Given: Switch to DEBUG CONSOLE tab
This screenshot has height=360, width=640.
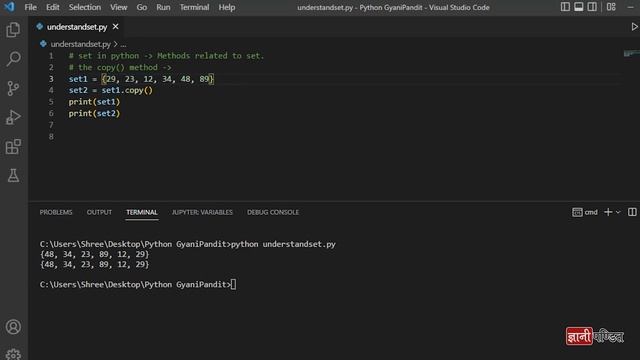Looking at the screenshot, I should tap(273, 212).
